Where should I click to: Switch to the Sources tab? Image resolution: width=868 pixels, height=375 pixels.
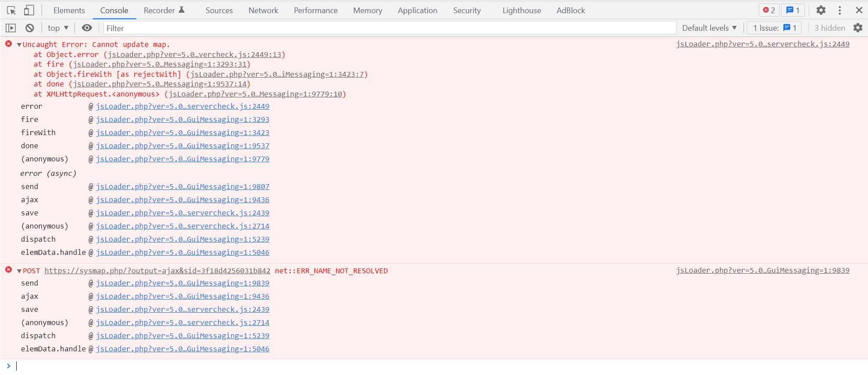point(219,11)
